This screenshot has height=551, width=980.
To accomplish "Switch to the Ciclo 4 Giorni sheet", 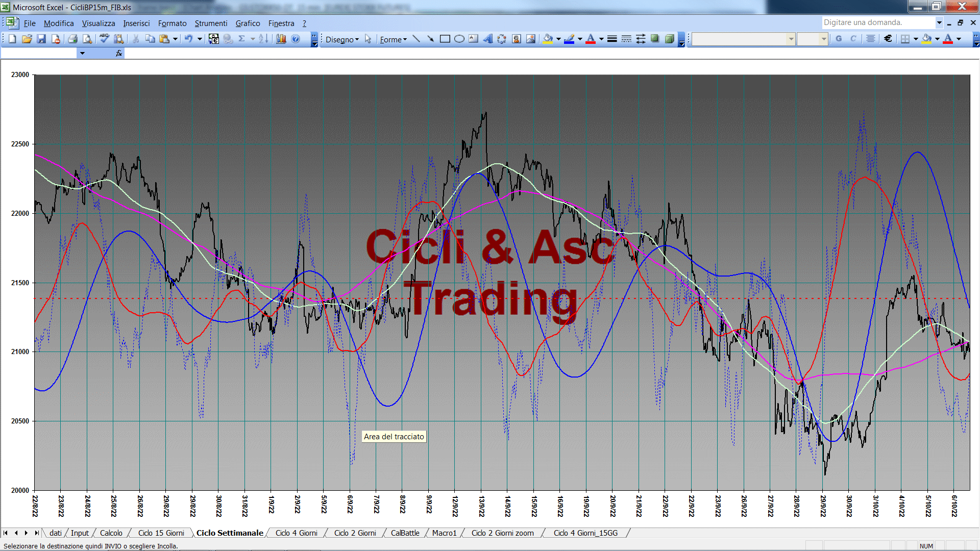I will click(296, 533).
